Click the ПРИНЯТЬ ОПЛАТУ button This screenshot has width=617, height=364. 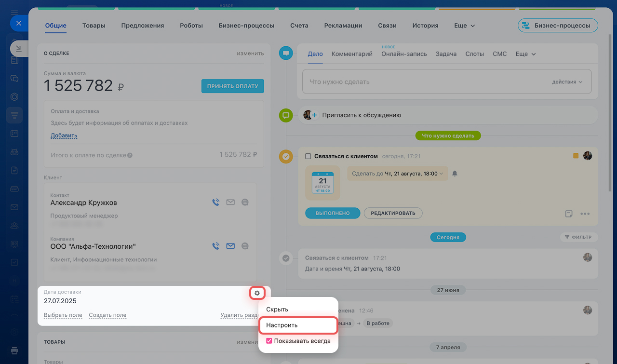232,86
